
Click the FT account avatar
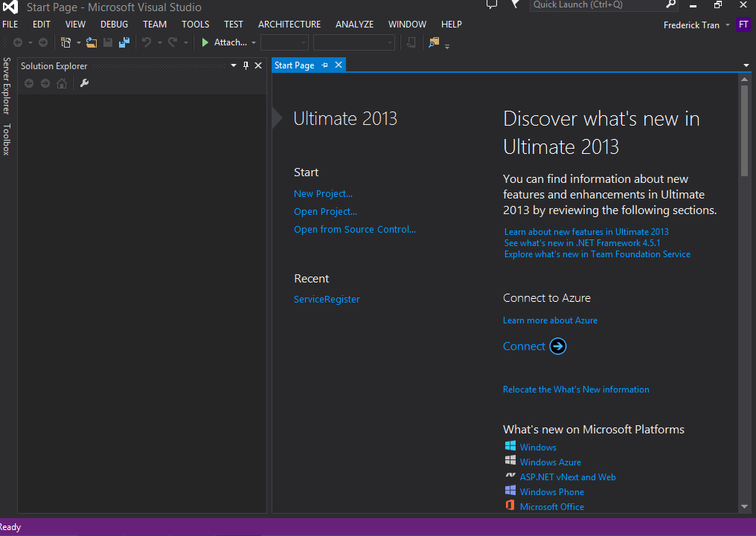click(743, 25)
